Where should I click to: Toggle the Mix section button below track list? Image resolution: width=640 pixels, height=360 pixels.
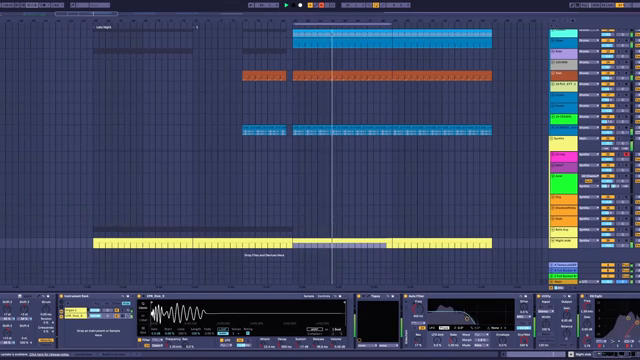tap(559, 288)
